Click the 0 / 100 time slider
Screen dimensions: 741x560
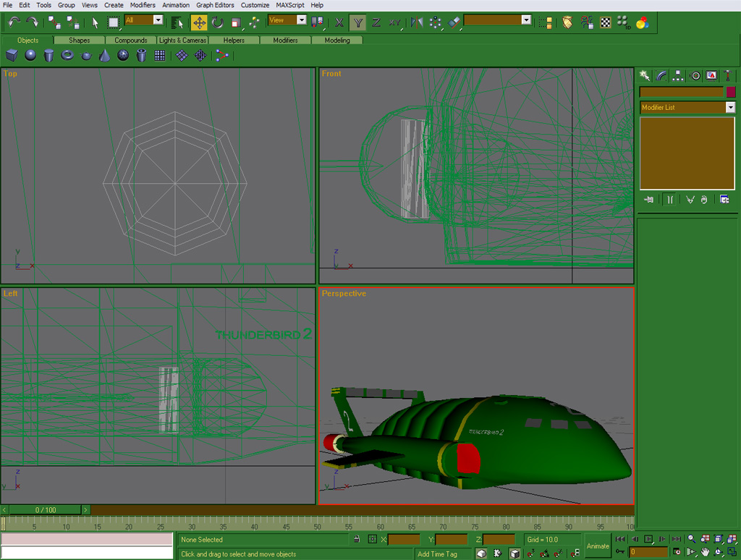point(46,510)
